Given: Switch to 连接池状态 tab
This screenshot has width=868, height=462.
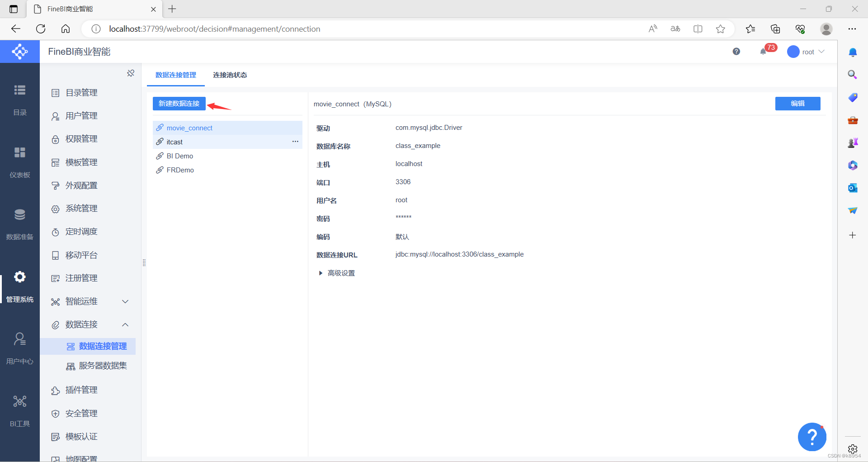Looking at the screenshot, I should point(230,75).
